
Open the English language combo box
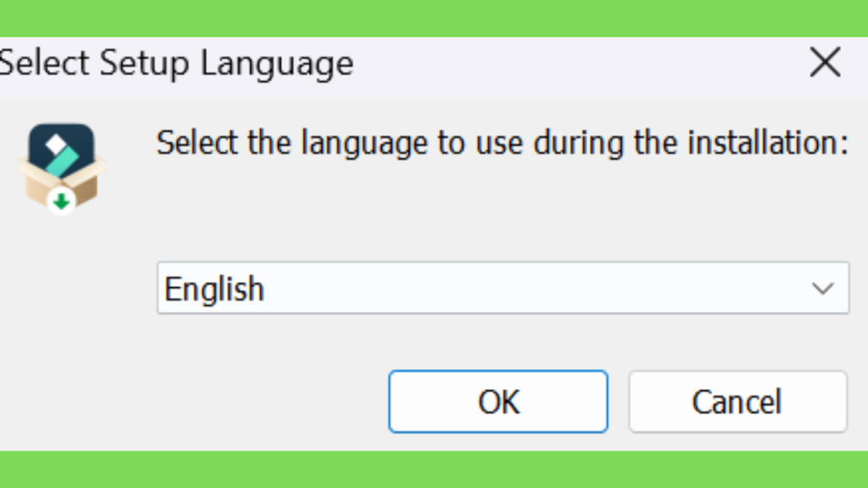503,288
